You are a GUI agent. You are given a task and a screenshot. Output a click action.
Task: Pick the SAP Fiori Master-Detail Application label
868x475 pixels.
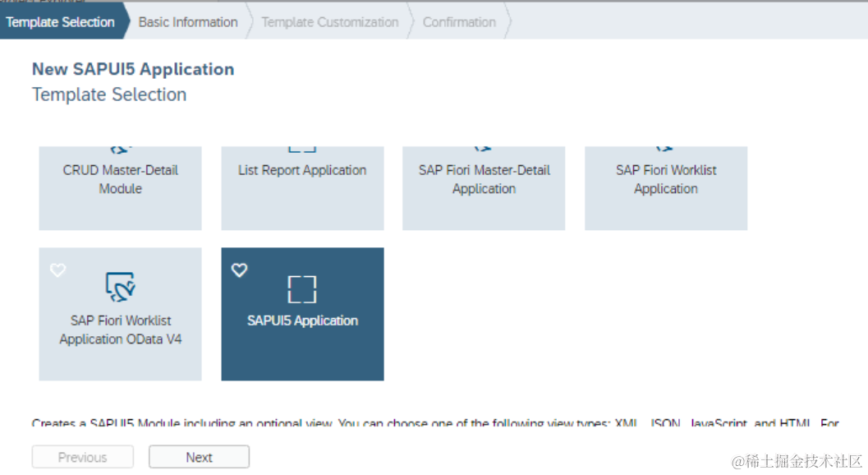click(484, 179)
